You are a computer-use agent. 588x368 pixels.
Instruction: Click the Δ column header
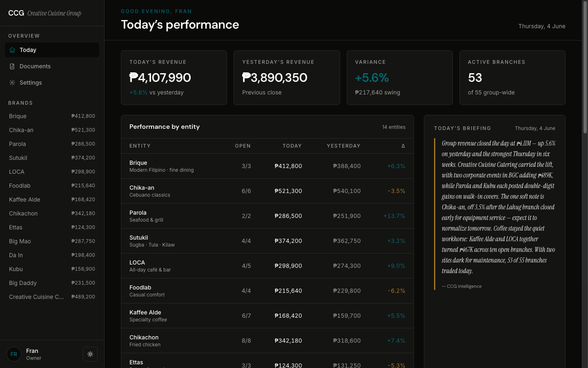403,146
